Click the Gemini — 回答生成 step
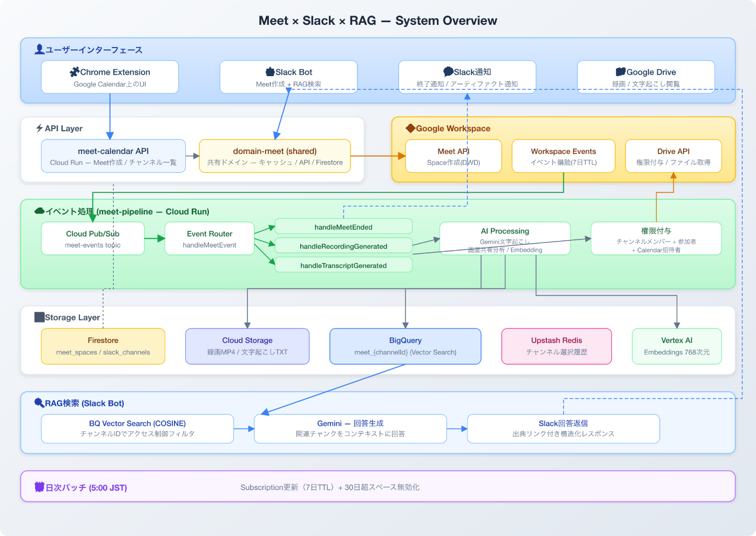Screen dimensions: 756x536 coord(350,428)
